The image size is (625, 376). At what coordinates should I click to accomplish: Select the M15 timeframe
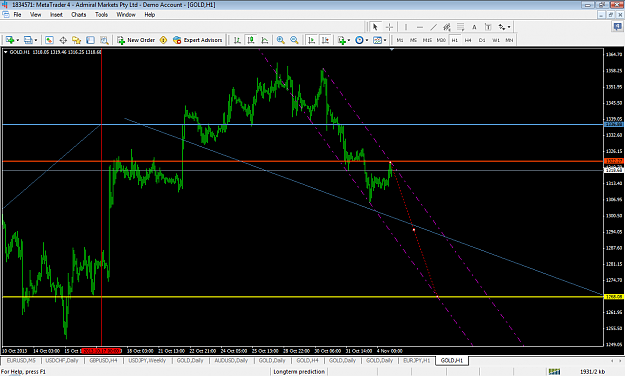click(427, 40)
